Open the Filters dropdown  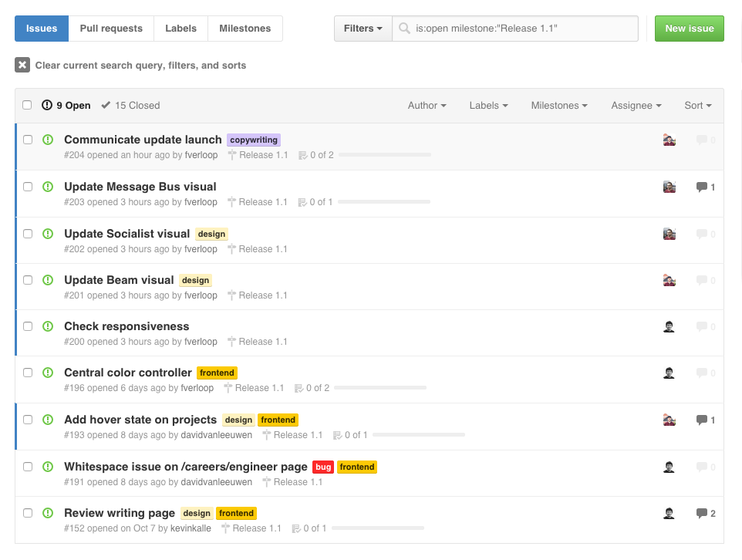click(x=363, y=29)
